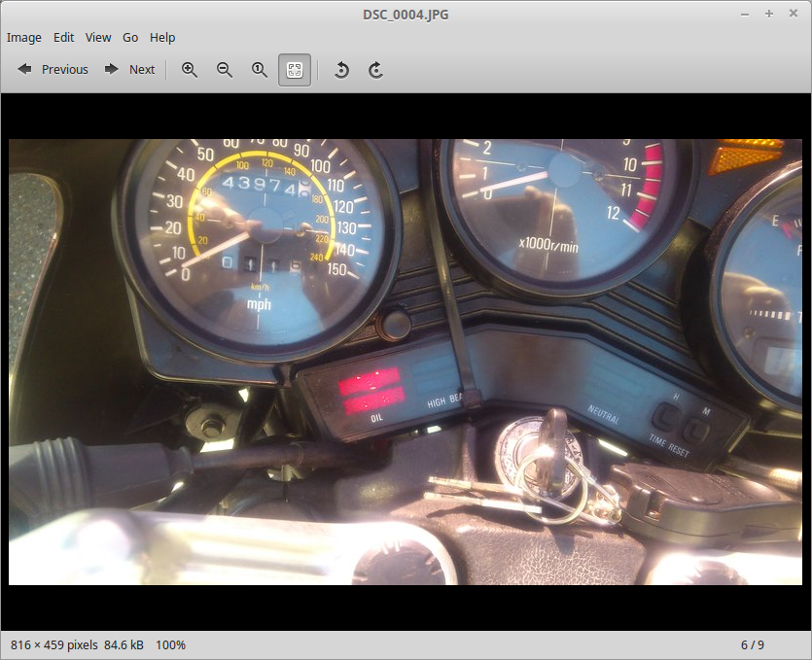Maximize the image viewer window
The image size is (812, 660).
(x=768, y=14)
